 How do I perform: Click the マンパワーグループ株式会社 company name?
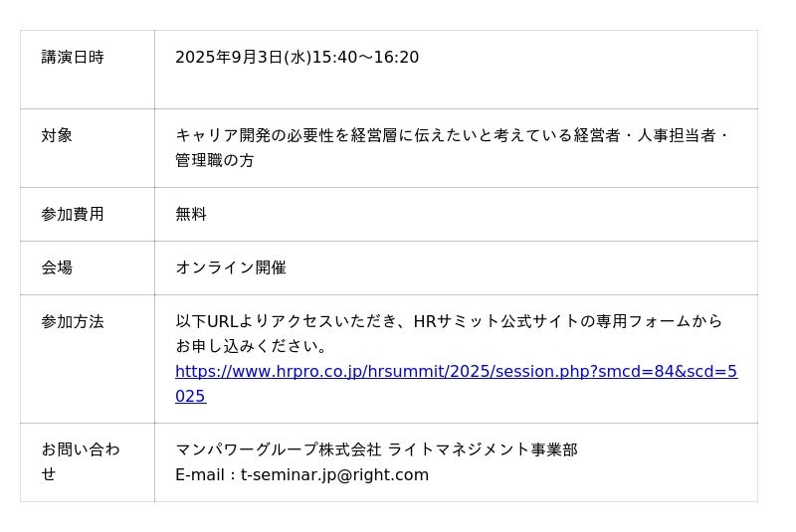279,450
